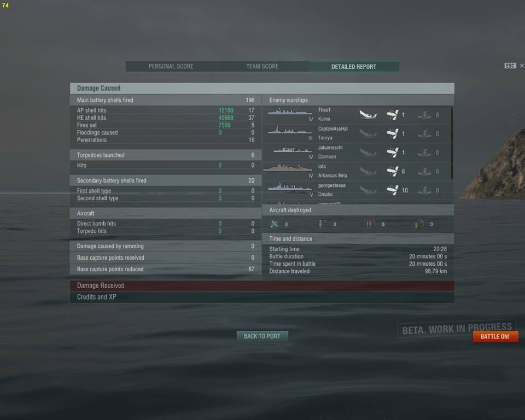Click the sunk ship icon for TheoT

pos(368,114)
